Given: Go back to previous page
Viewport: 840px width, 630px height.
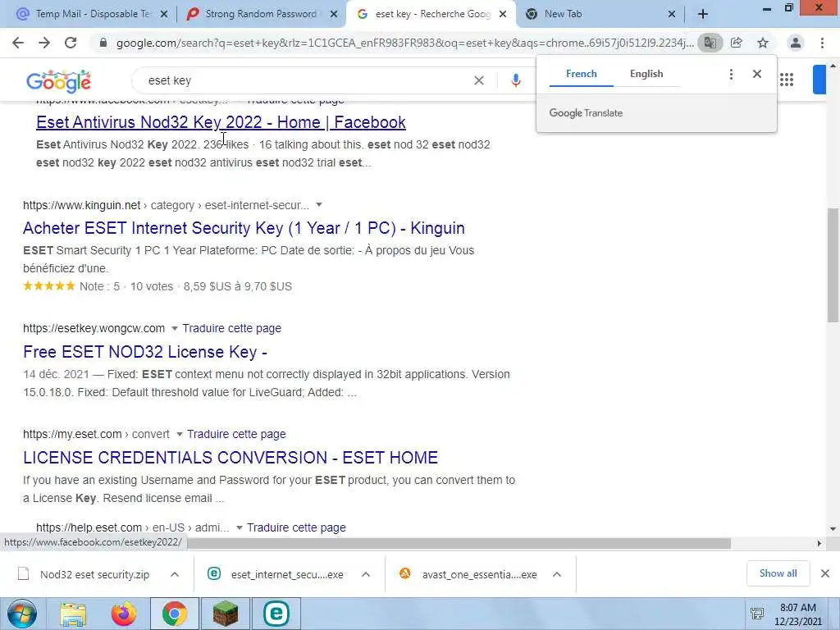Looking at the screenshot, I should (18, 43).
